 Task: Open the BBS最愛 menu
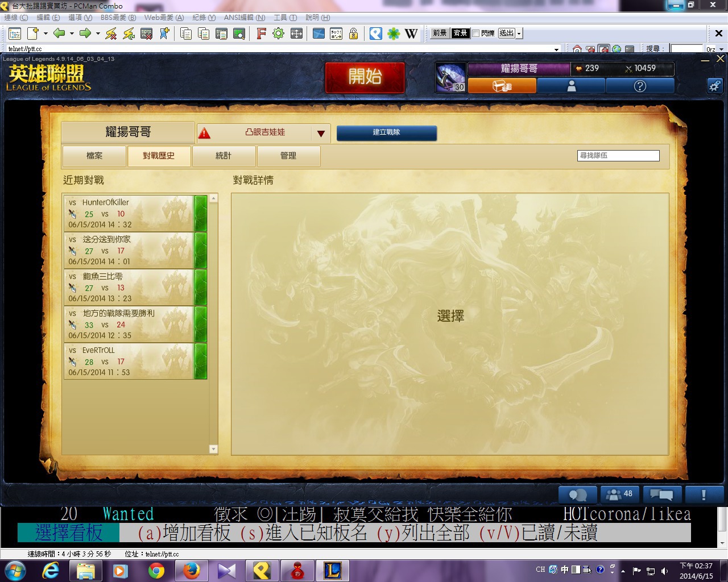click(118, 18)
